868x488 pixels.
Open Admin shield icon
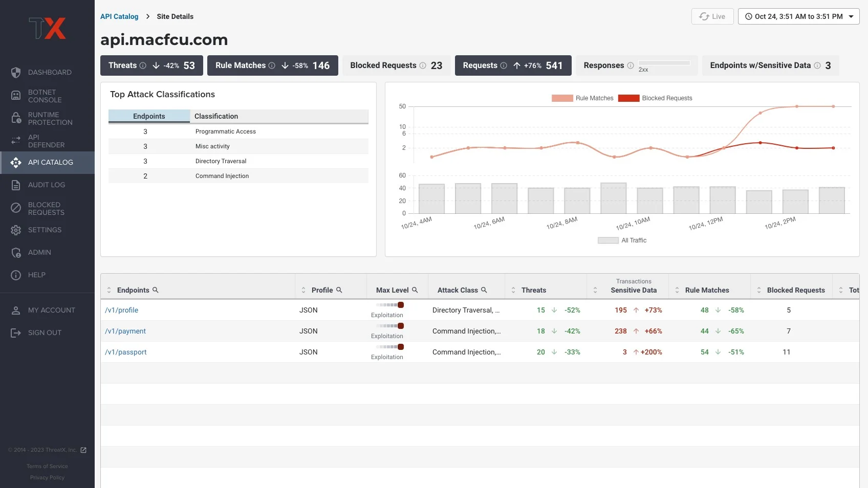pyautogui.click(x=16, y=253)
